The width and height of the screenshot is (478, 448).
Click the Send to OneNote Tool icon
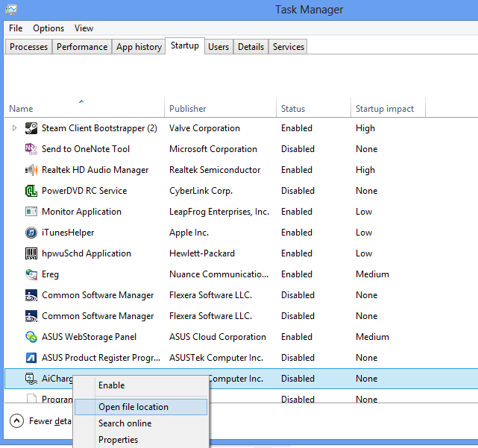[x=31, y=149]
